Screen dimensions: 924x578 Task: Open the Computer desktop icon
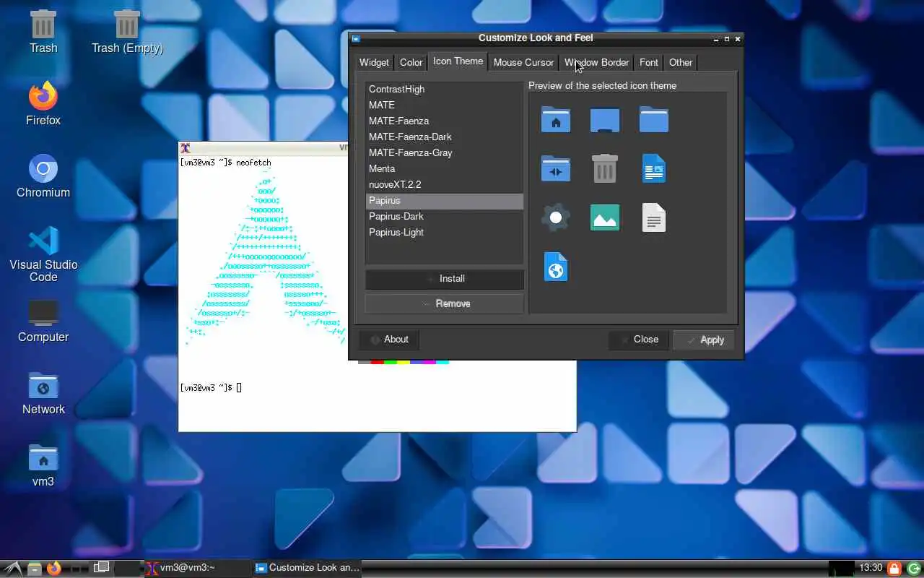coord(43,320)
